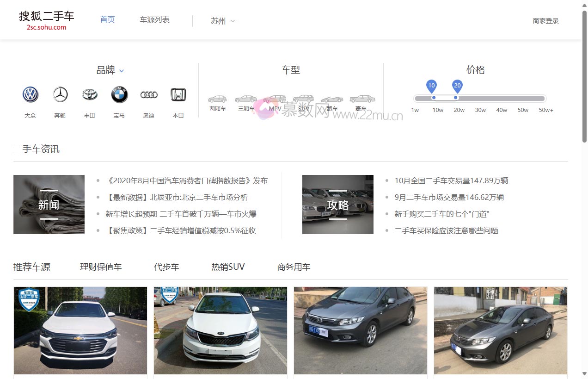Image resolution: width=588 pixels, height=379 pixels.
Task: Filter by 两厢车 hatchback type
Action: (217, 99)
